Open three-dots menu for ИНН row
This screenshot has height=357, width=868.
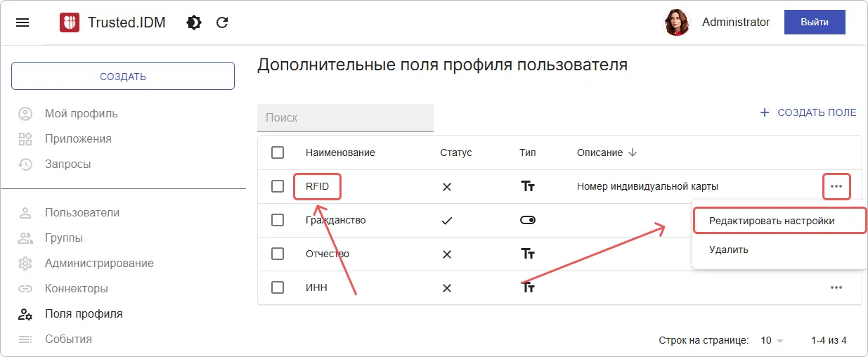click(x=836, y=287)
